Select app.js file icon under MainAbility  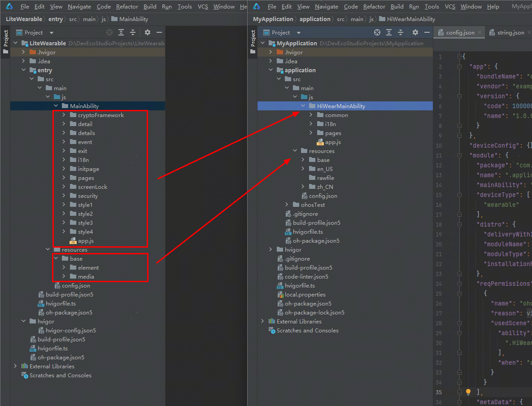coord(73,241)
